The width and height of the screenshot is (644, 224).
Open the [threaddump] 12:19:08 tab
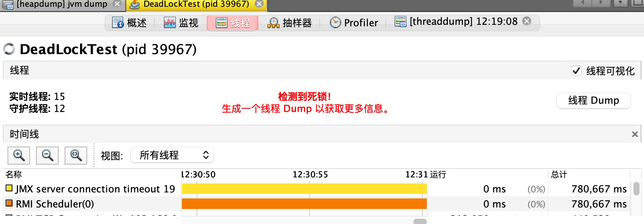(456, 21)
